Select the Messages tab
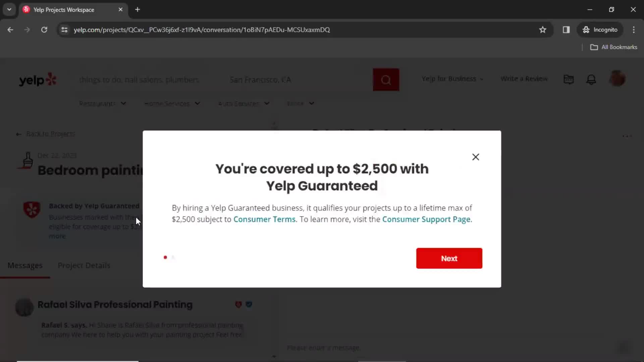644x362 pixels. 25,265
